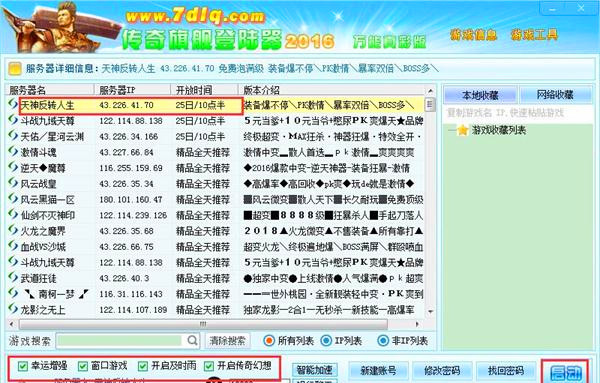Click the 清除搜索 button
600x383 pixels.
pos(227,341)
